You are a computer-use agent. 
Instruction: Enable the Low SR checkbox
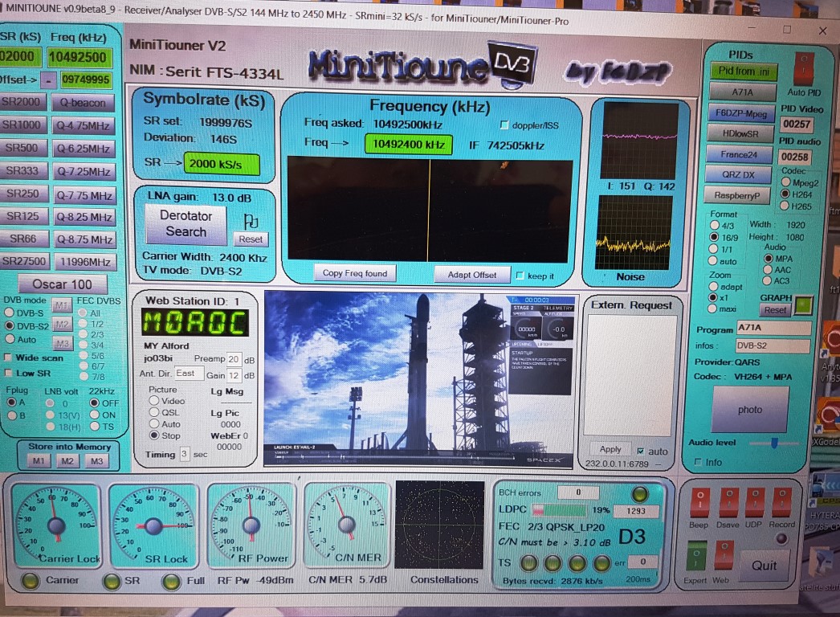tap(7, 373)
